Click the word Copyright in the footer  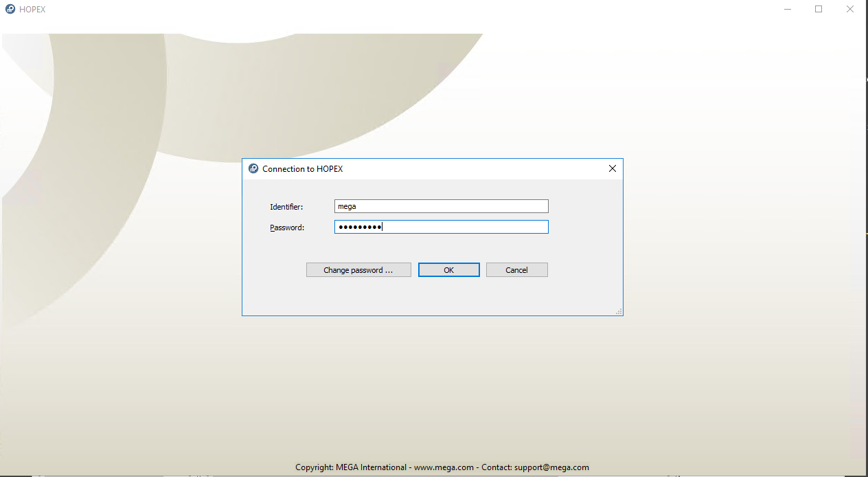313,467
